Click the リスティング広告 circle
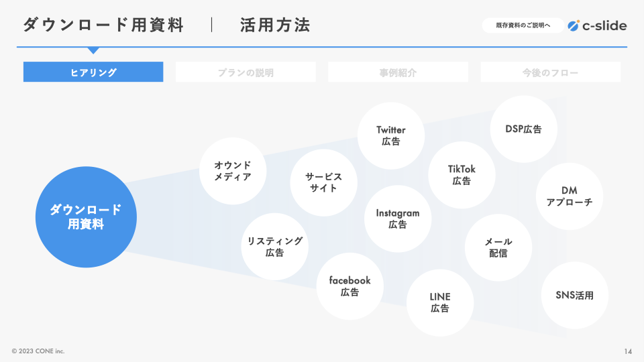The width and height of the screenshot is (644, 362). 274,247
